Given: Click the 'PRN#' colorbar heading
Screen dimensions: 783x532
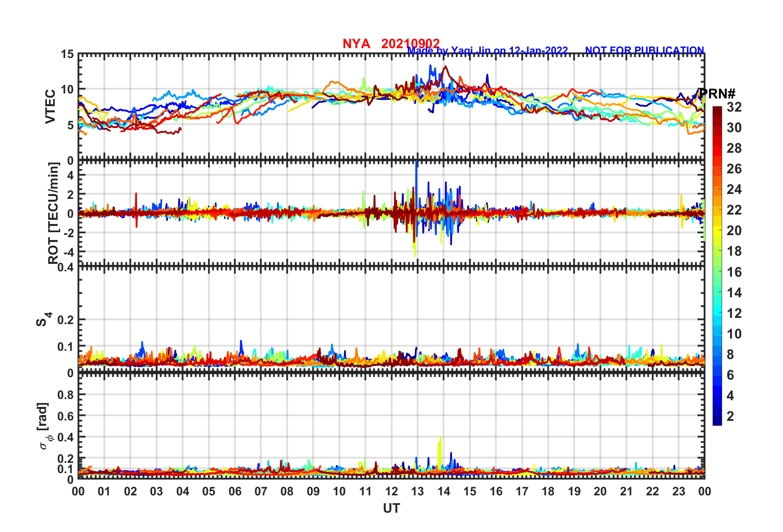Looking at the screenshot, I should click(717, 93).
